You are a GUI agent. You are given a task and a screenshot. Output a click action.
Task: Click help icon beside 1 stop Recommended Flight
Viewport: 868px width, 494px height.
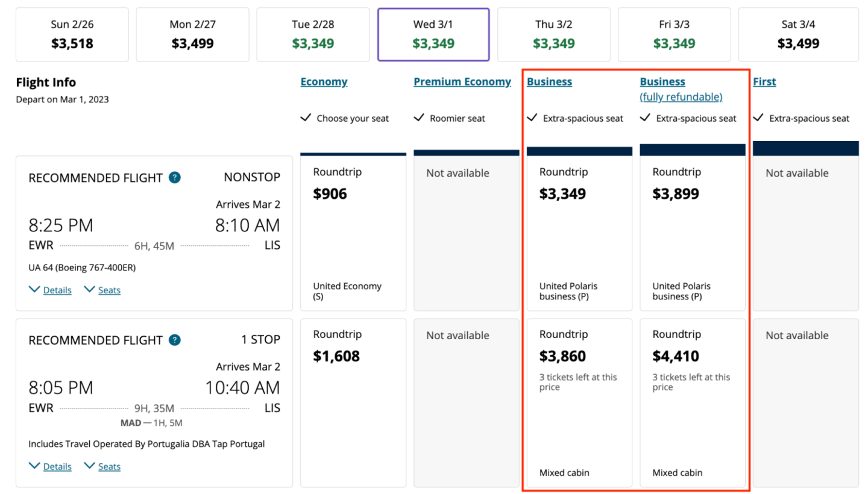[175, 340]
